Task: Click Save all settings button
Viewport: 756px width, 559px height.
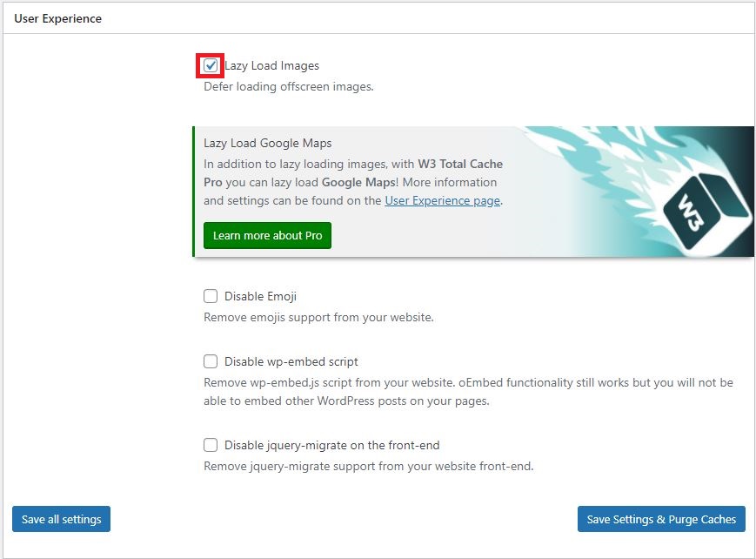Action: click(61, 519)
